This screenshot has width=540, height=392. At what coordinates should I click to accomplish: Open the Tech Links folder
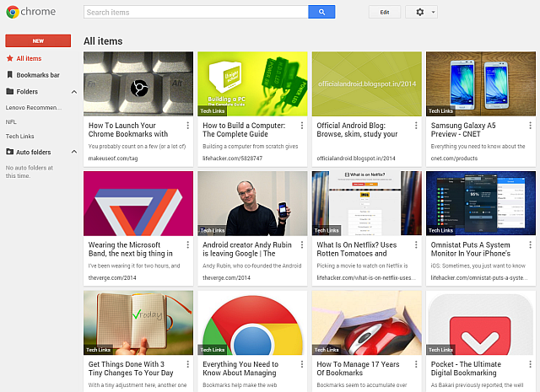coord(20,136)
